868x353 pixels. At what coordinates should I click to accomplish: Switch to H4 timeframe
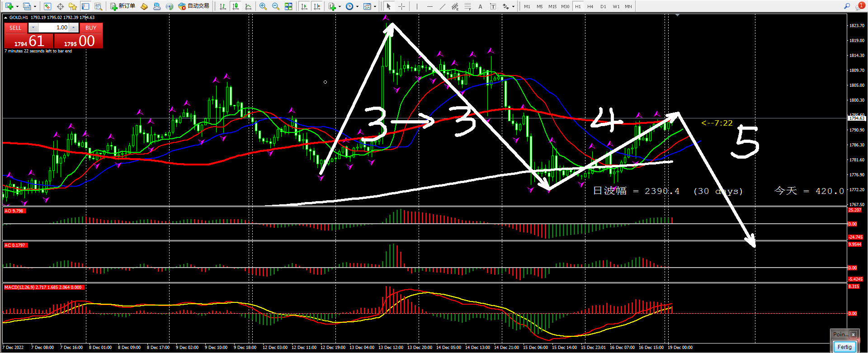(x=590, y=6)
